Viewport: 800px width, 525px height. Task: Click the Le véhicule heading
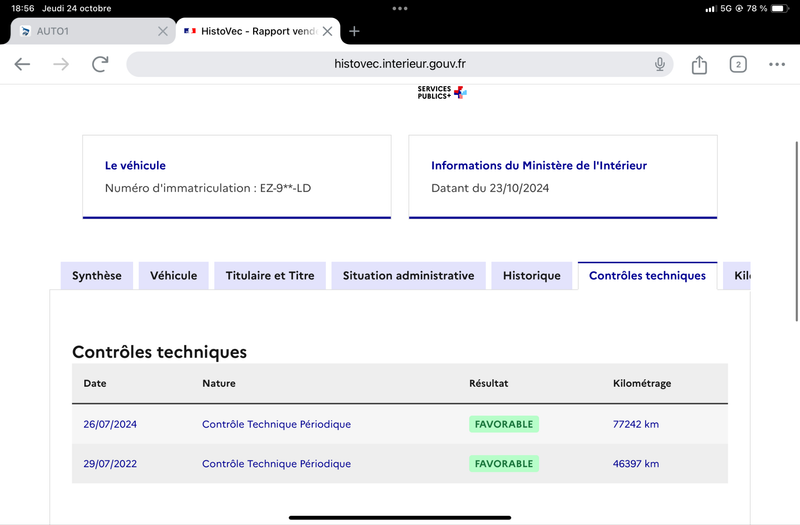[x=135, y=165]
